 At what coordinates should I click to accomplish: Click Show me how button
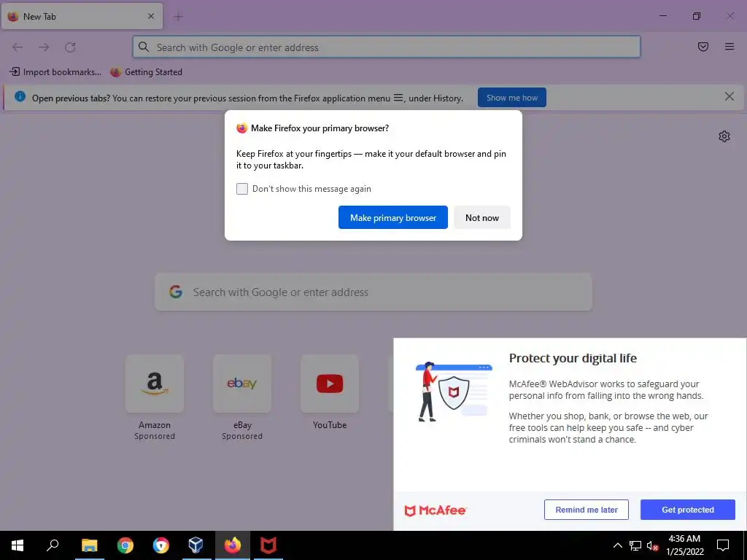512,98
